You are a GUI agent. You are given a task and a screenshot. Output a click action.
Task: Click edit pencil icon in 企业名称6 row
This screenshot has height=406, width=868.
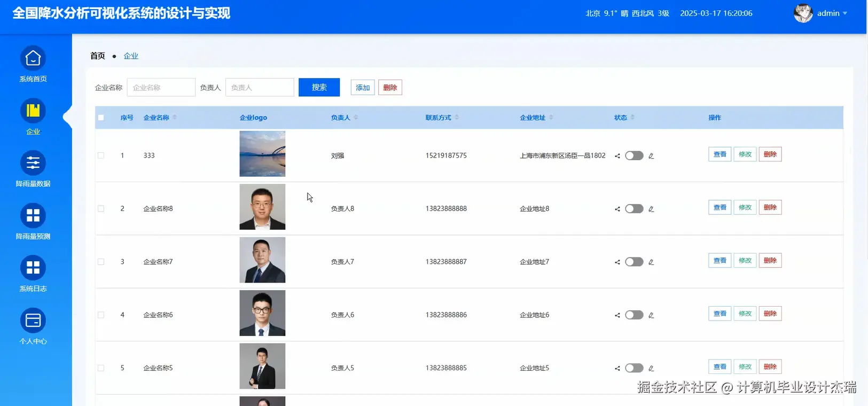coord(651,315)
